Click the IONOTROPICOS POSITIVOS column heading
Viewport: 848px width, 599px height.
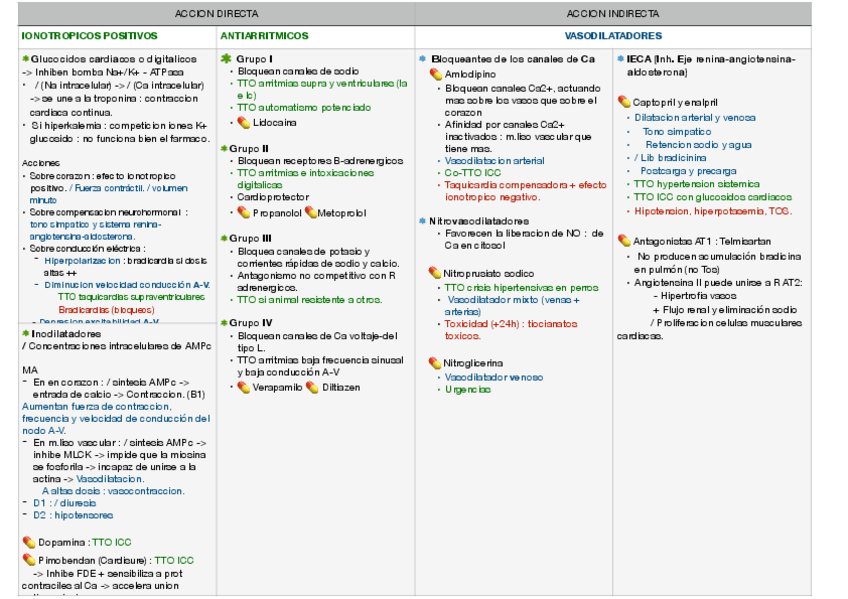(x=89, y=36)
